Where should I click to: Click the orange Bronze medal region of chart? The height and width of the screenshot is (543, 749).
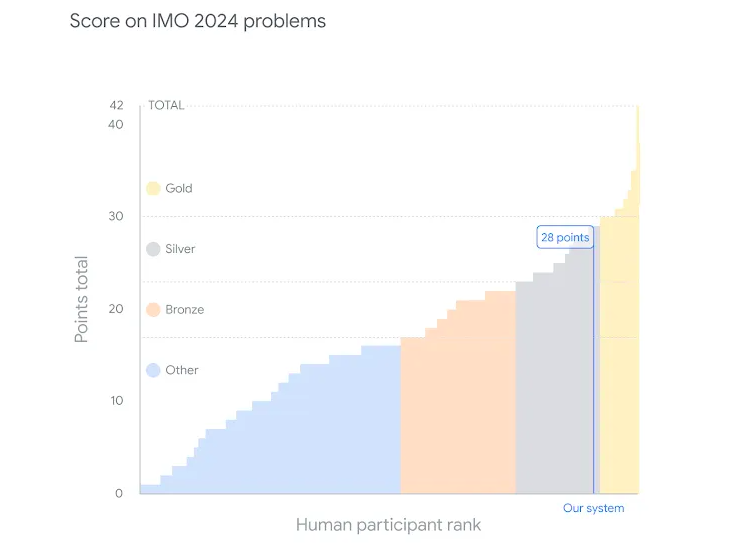pos(458,406)
